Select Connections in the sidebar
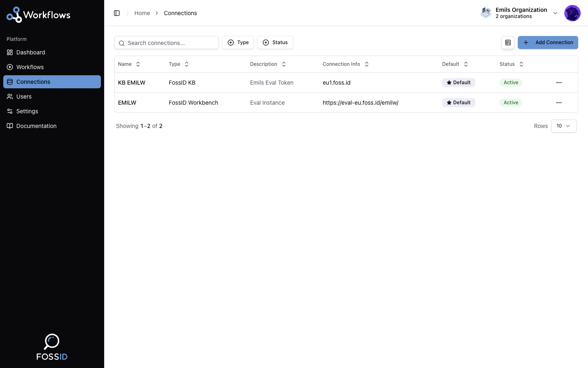588x368 pixels. pyautogui.click(x=52, y=82)
